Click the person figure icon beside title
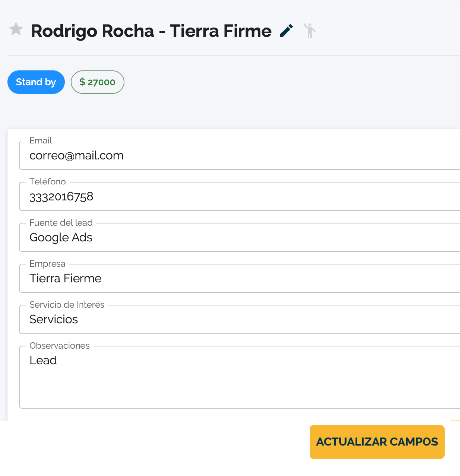460x476 pixels. tap(310, 31)
